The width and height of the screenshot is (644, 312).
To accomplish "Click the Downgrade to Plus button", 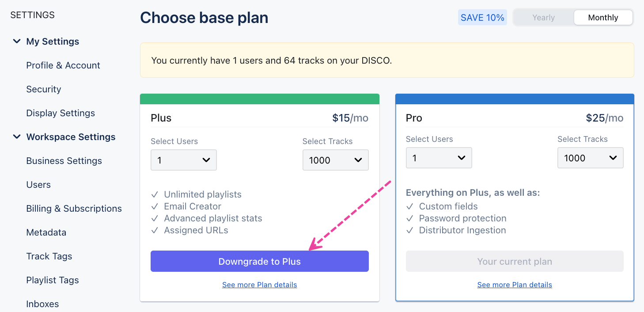I will coord(259,261).
